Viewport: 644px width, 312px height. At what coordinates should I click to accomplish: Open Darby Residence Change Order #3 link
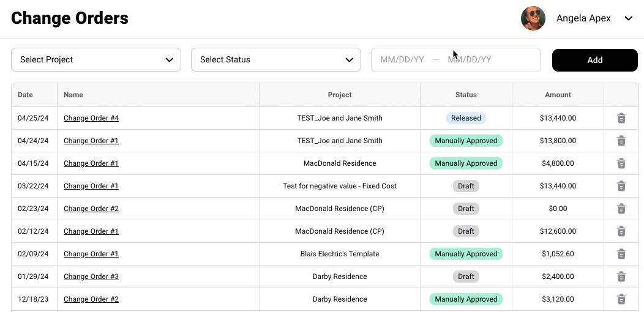91,277
